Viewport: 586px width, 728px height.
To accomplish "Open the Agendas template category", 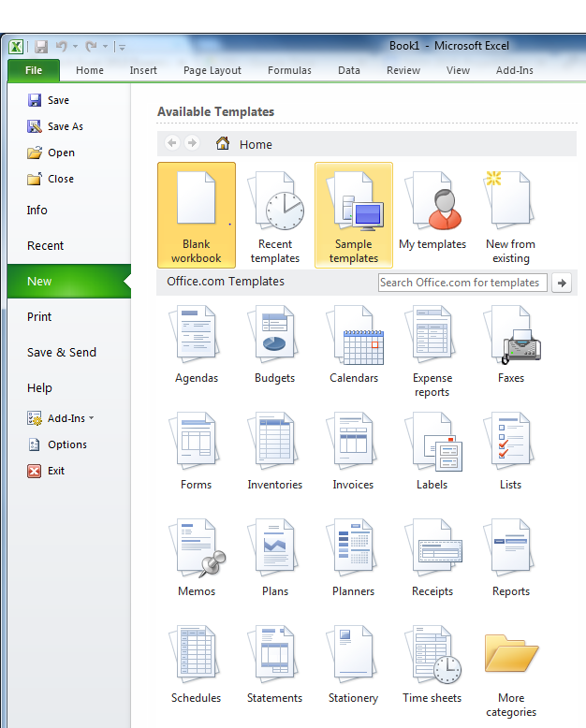I will pyautogui.click(x=197, y=345).
